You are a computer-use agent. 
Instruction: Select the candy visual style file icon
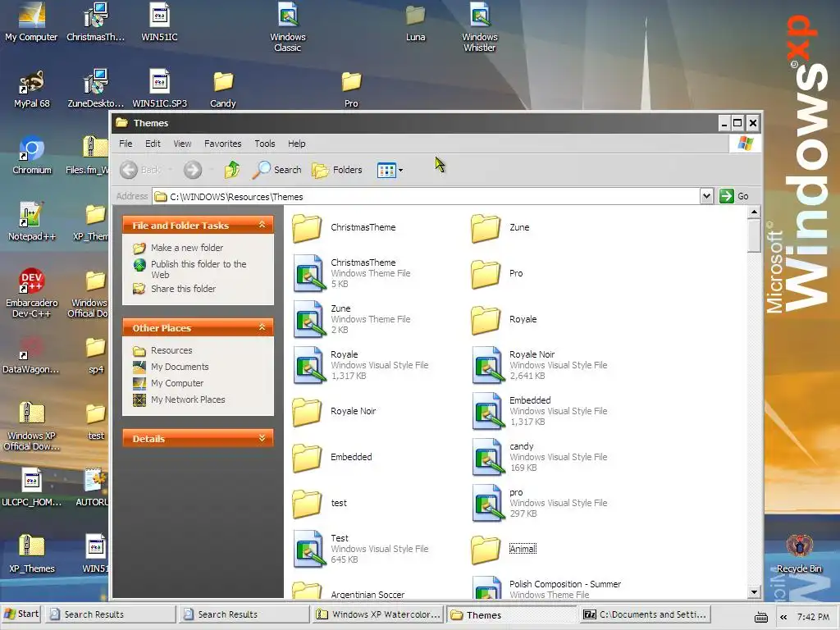pos(488,458)
